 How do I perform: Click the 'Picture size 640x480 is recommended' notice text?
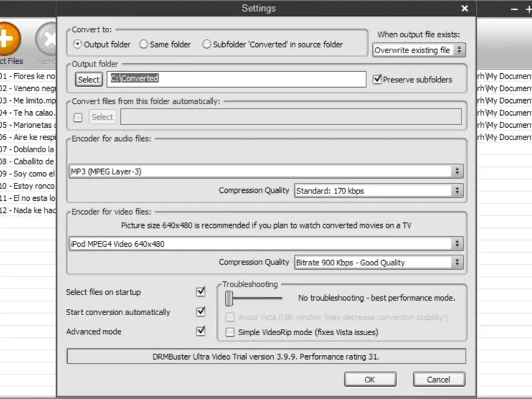click(266, 225)
